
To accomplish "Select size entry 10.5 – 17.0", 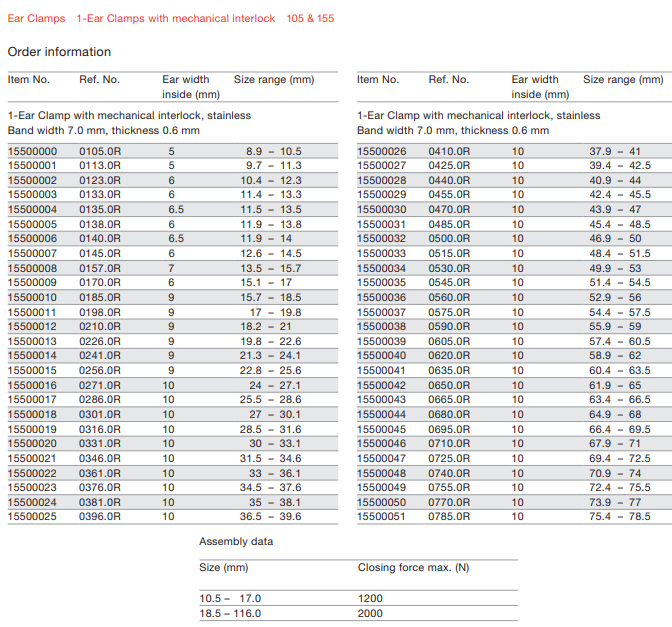I will [x=230, y=598].
